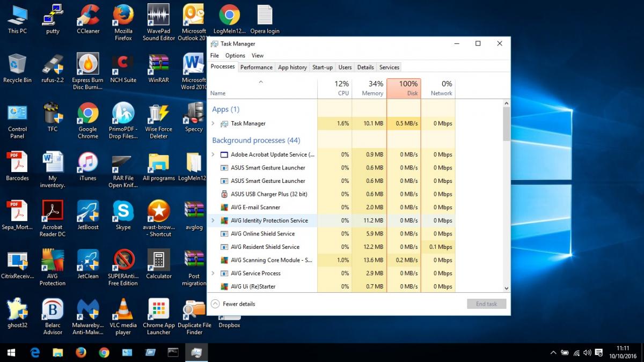This screenshot has width=644, height=362.
Task: Open the Command Prompt taskbar icon
Action: pyautogui.click(x=173, y=352)
